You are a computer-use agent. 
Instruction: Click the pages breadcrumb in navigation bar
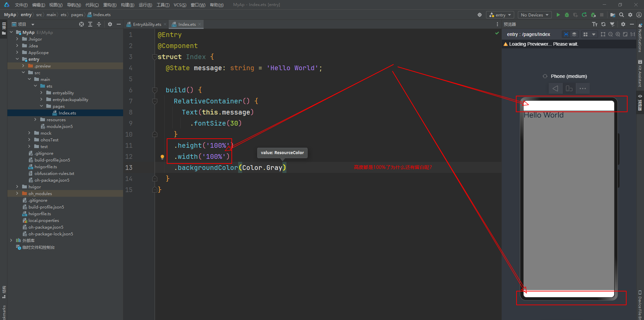77,15
